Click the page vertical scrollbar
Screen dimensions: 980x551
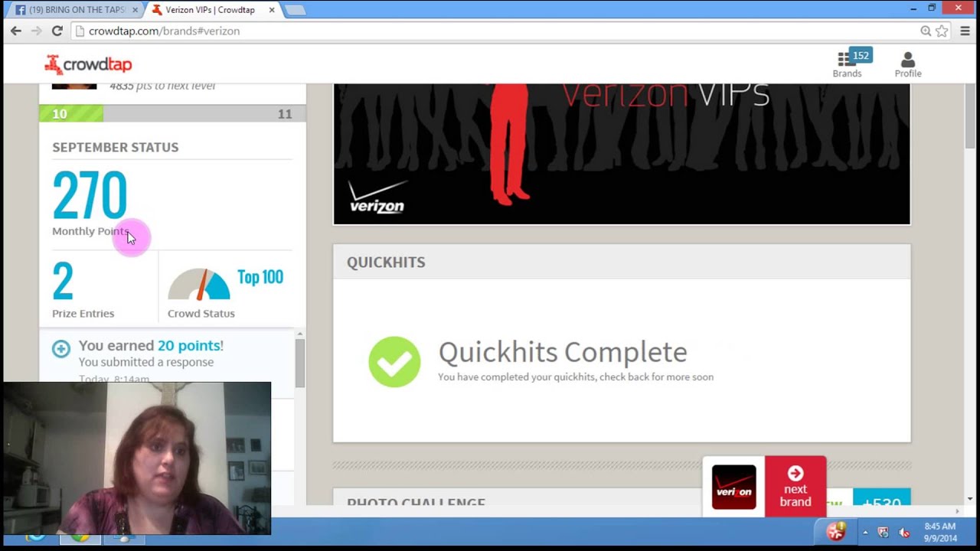click(x=969, y=115)
